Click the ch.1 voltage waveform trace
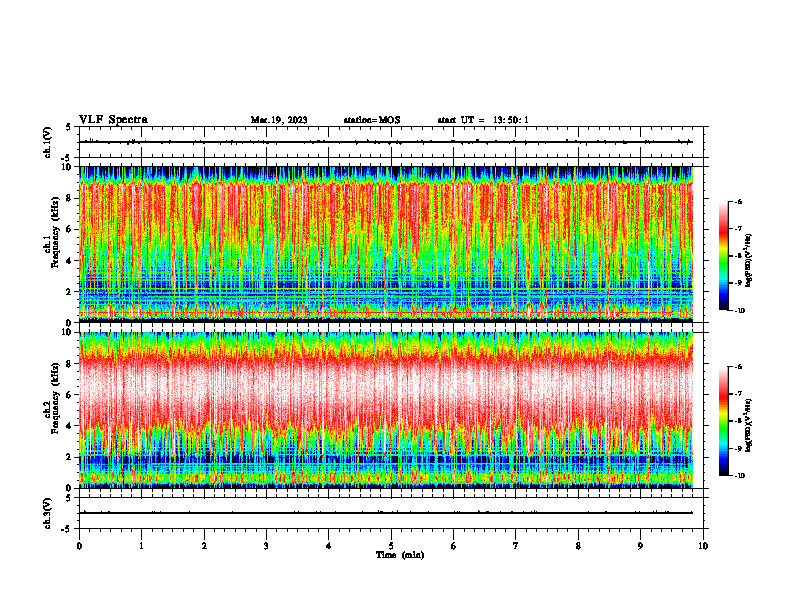Image resolution: width=792 pixels, height=612 pixels. 386,142
